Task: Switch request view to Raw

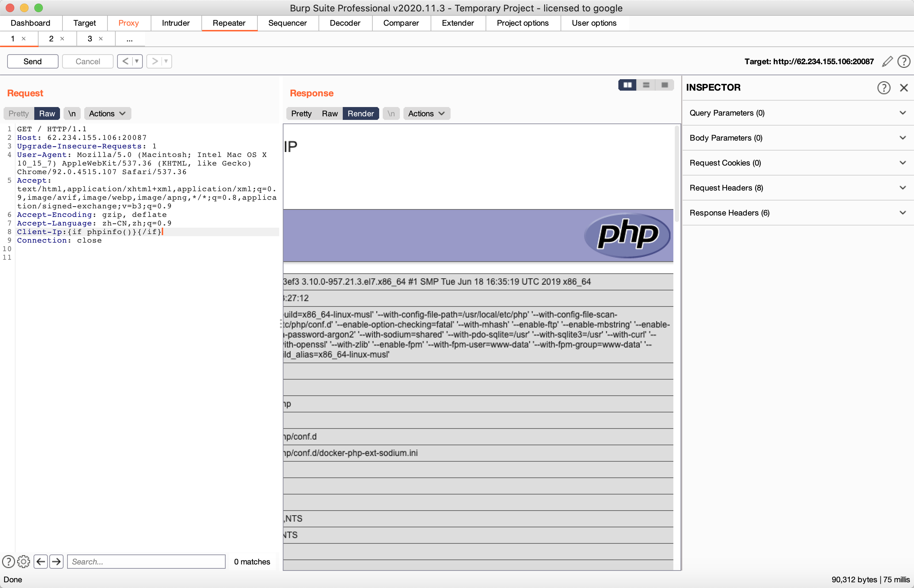Action: (x=47, y=113)
